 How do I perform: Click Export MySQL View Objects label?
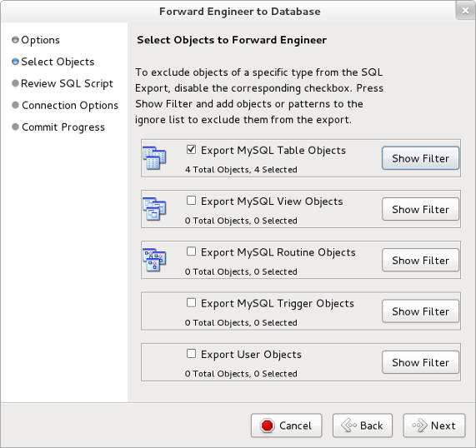point(272,202)
